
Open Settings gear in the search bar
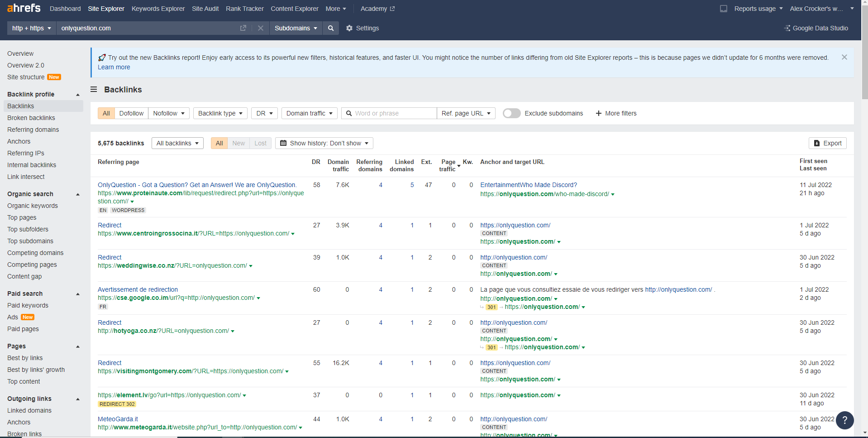tap(362, 28)
